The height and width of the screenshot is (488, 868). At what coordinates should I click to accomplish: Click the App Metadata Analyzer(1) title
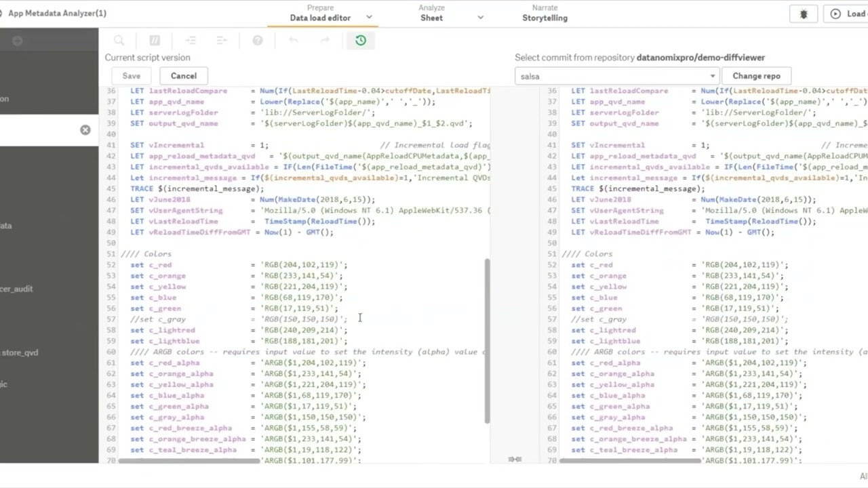click(x=57, y=13)
